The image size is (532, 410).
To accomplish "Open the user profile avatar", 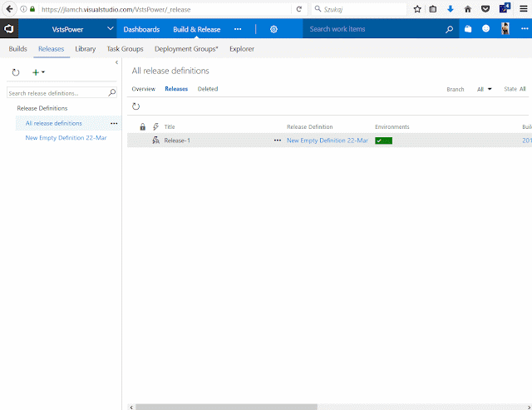I will coord(505,29).
